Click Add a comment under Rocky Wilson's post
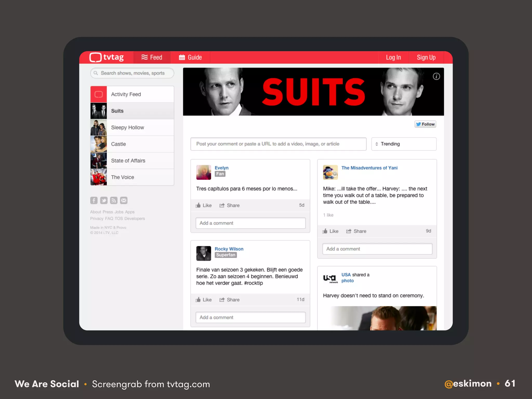The image size is (532, 399). (250, 317)
